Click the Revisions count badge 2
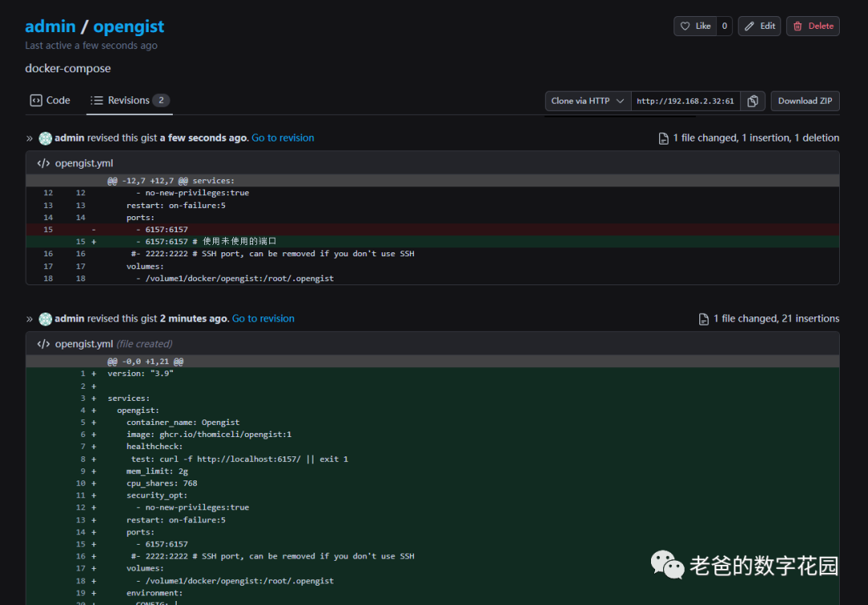Viewport: 868px width, 605px height. click(161, 100)
